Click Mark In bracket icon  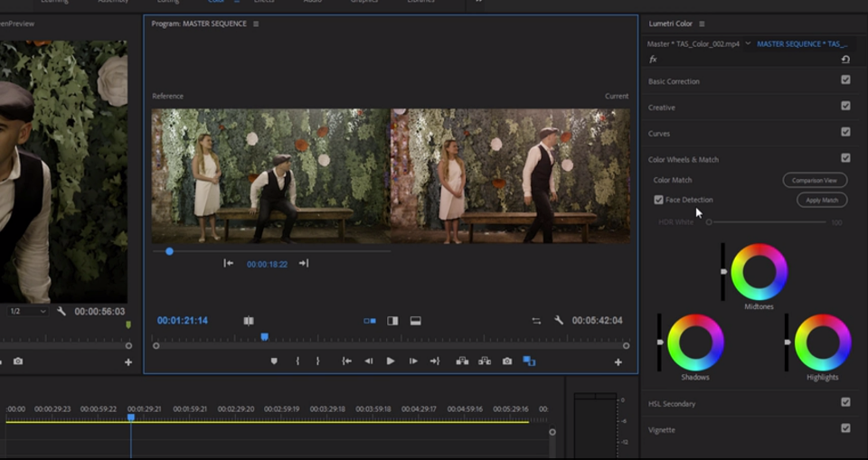tap(297, 361)
